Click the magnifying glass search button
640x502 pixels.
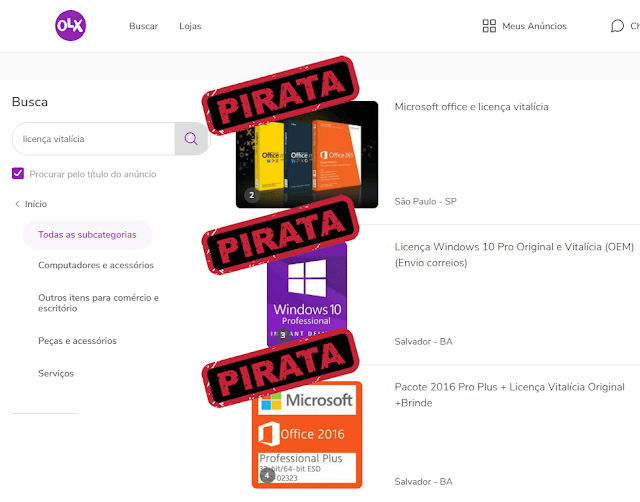click(x=191, y=139)
